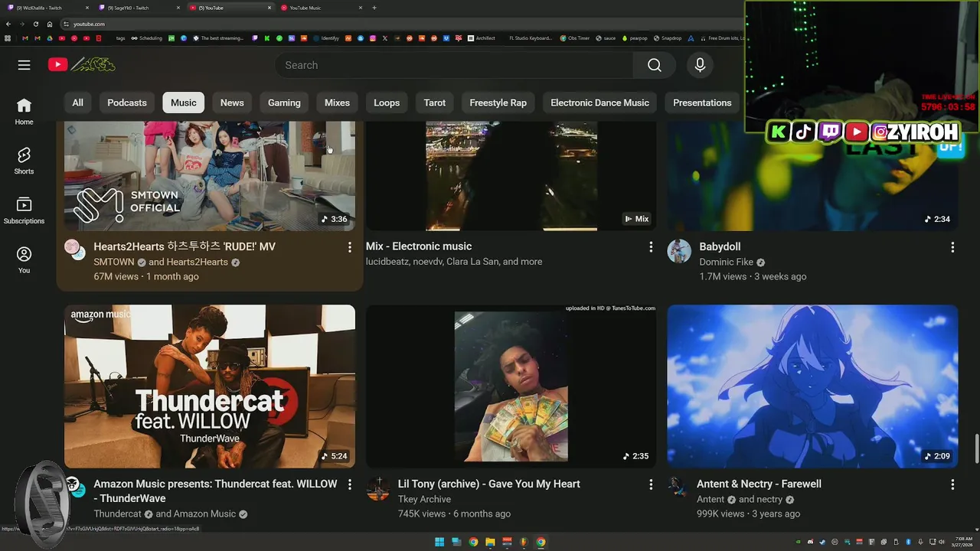
Task: Select the News filter chip
Action: coord(232,103)
